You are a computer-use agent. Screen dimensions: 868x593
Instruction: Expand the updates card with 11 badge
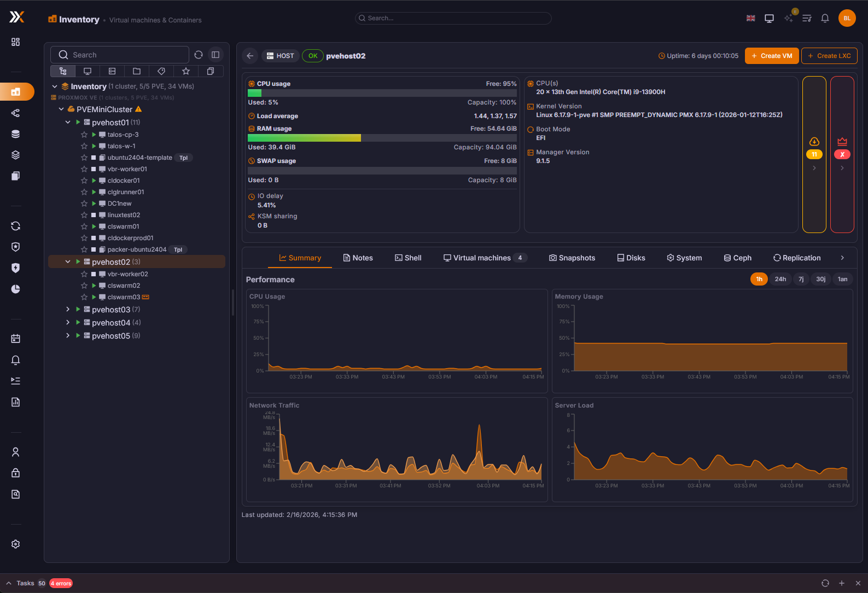click(814, 154)
